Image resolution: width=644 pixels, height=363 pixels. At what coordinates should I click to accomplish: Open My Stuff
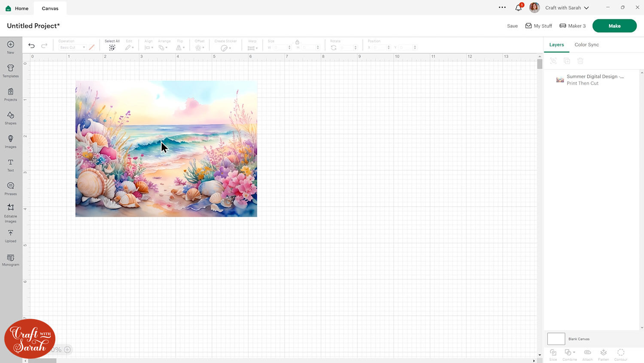[x=539, y=26]
